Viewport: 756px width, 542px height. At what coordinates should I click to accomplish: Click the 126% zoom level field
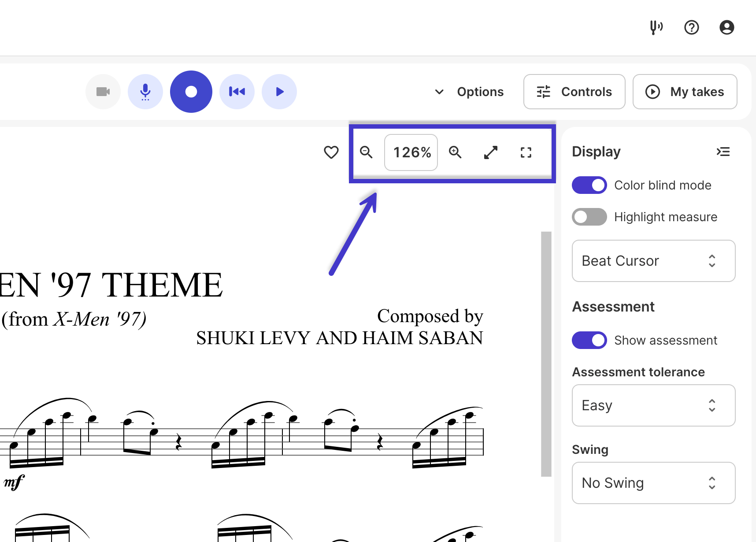tap(411, 152)
